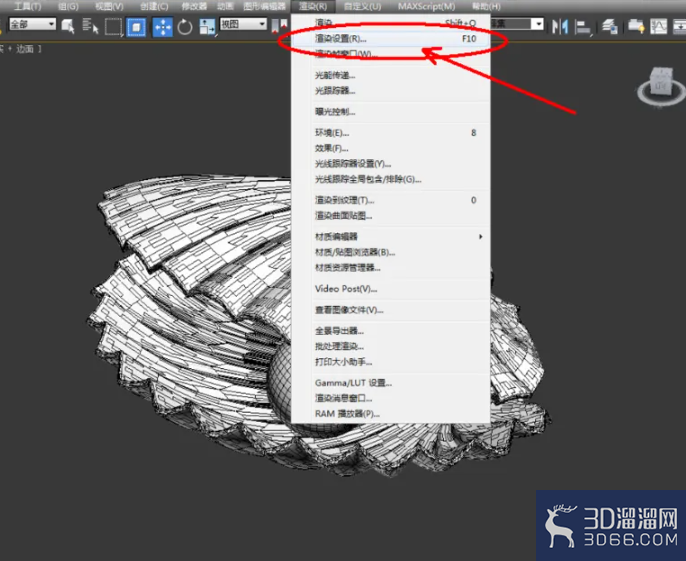686x561 pixels.
Task: Click the Align tool icon
Action: click(x=583, y=27)
